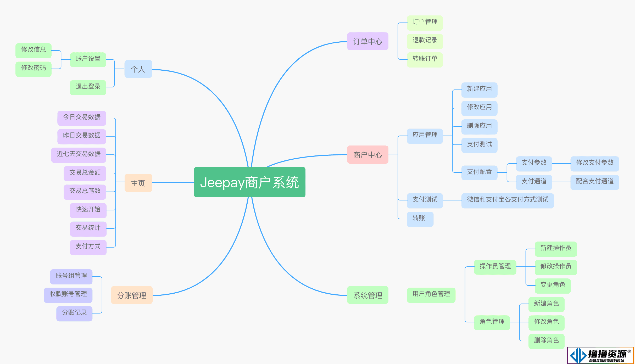Select the 修改角色 node
The height and width of the screenshot is (364, 635).
546,323
